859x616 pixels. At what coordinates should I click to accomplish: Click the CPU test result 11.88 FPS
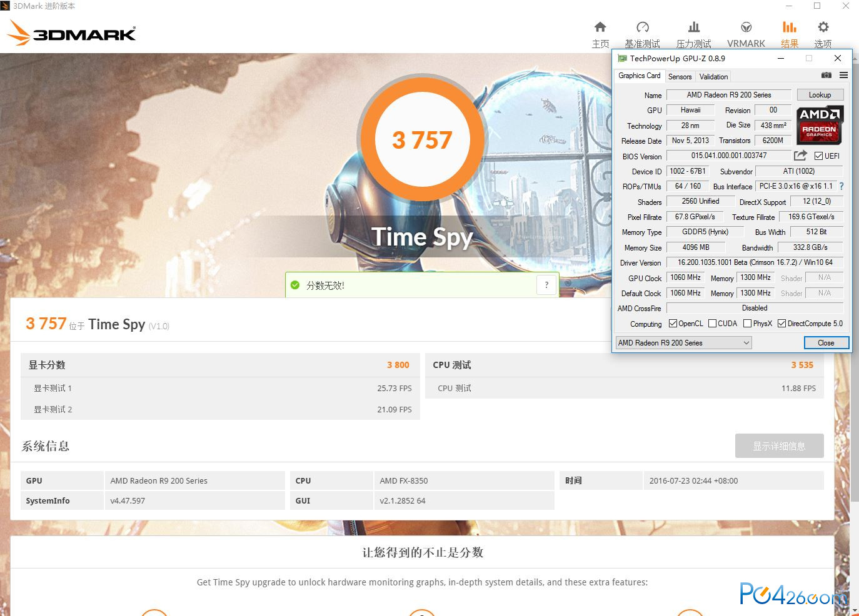point(798,388)
